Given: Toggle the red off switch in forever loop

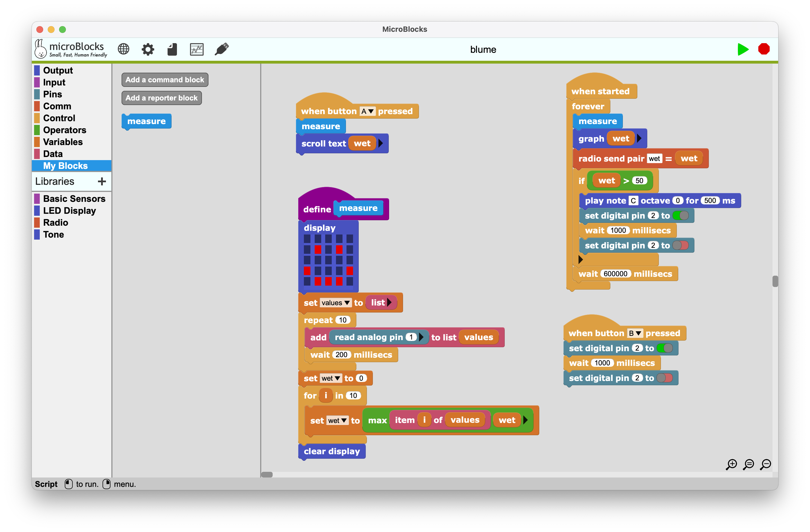Looking at the screenshot, I should coord(681,246).
